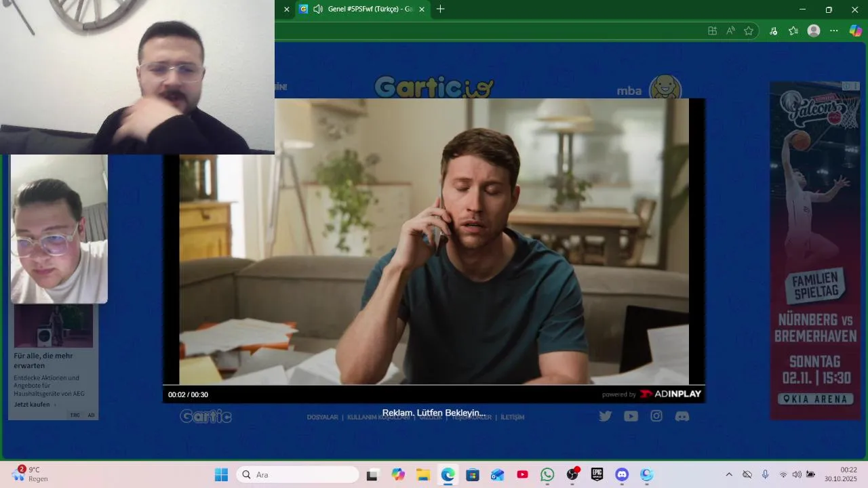Open the Edge music extension icon
The width and height of the screenshot is (868, 488).
click(774, 30)
